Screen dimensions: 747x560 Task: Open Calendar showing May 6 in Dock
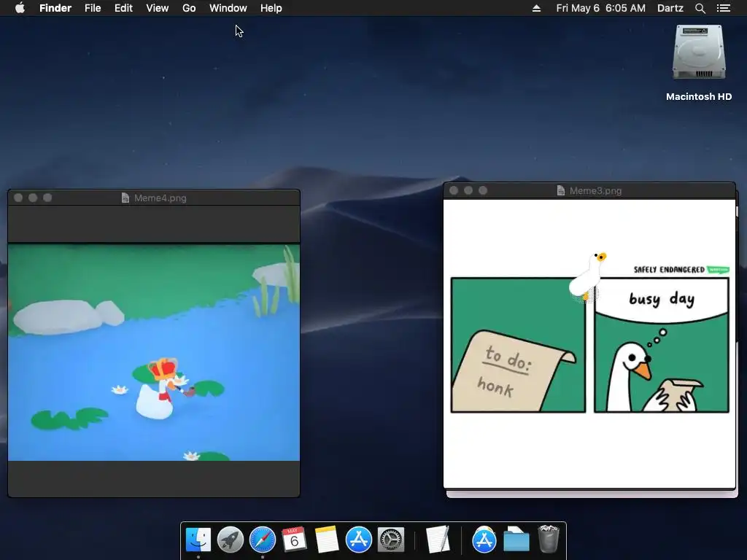click(x=295, y=540)
